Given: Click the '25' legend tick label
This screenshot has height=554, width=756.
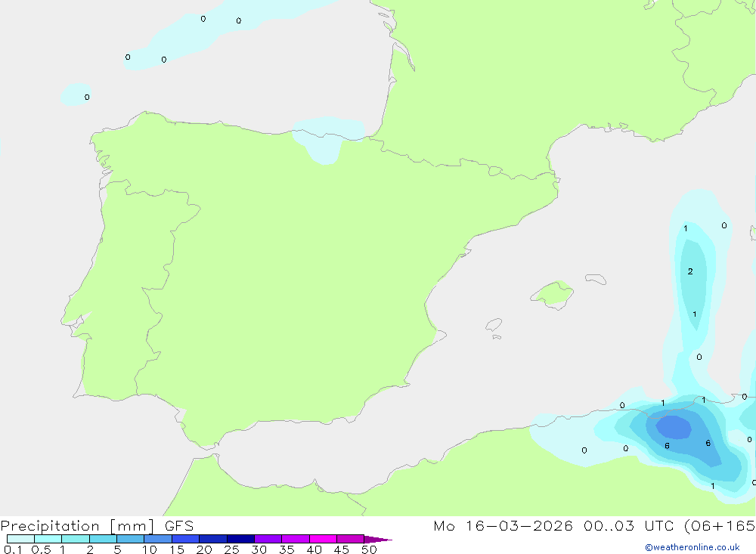Looking at the screenshot, I should (x=231, y=549).
